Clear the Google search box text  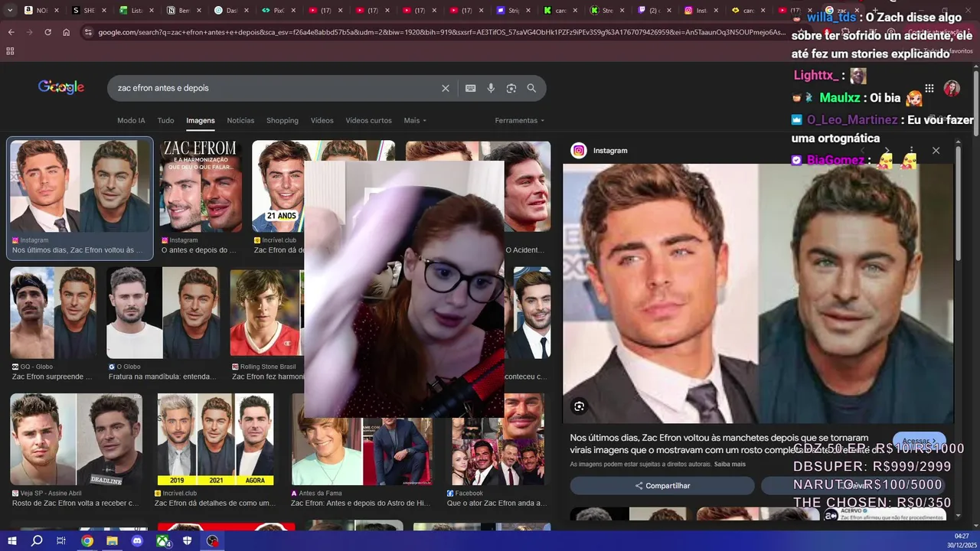pyautogui.click(x=446, y=88)
